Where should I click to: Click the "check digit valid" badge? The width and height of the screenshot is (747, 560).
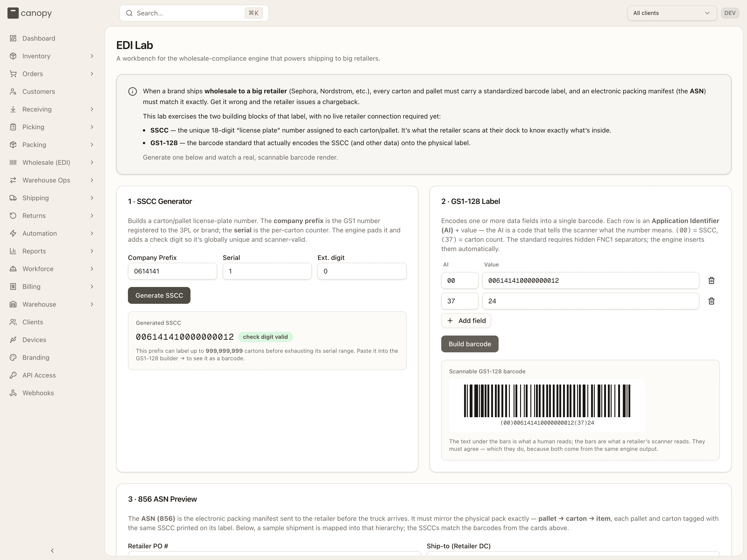pyautogui.click(x=265, y=337)
